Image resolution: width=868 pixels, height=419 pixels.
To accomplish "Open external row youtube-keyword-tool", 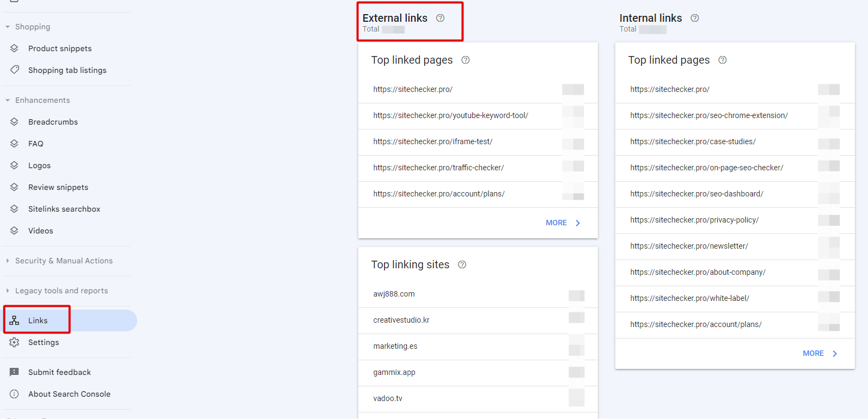I will 478,116.
